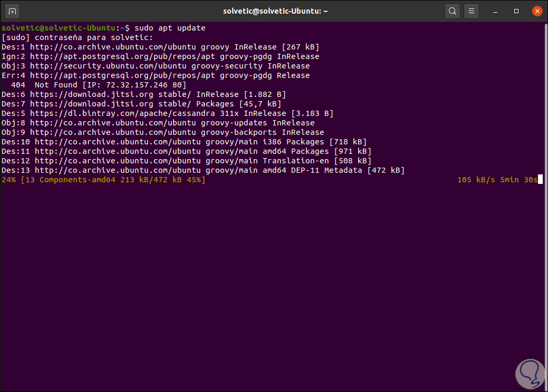The width and height of the screenshot is (548, 392).
Task: Click the Des:7 jitsi Packages line
Action: (141, 104)
